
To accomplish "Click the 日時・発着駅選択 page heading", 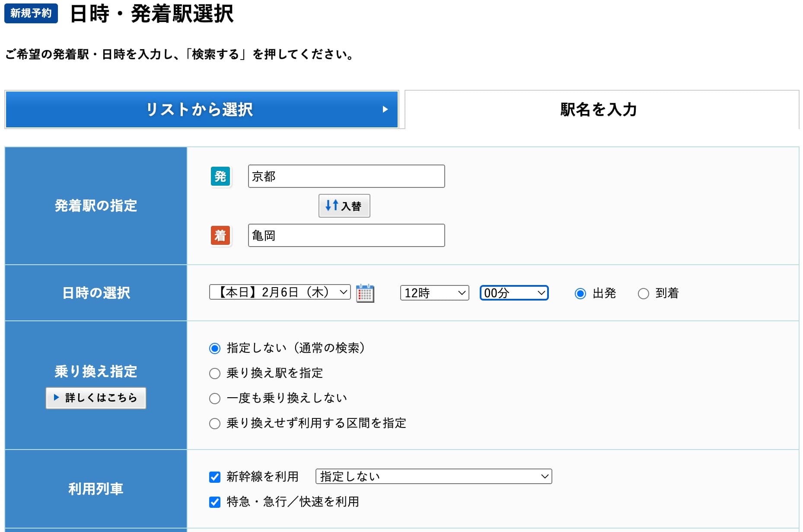I will tap(152, 14).
